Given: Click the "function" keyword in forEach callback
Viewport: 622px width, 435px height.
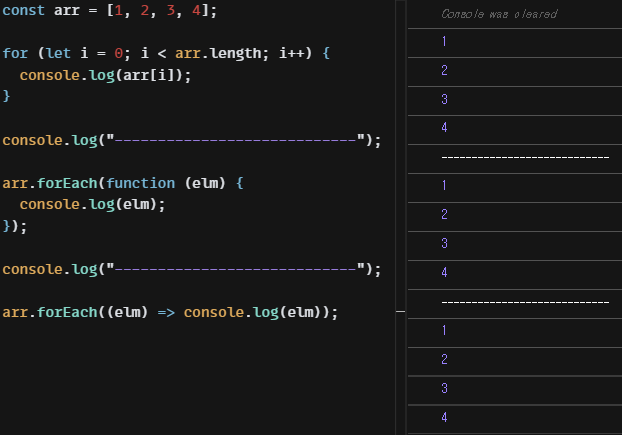Looking at the screenshot, I should [x=140, y=183].
